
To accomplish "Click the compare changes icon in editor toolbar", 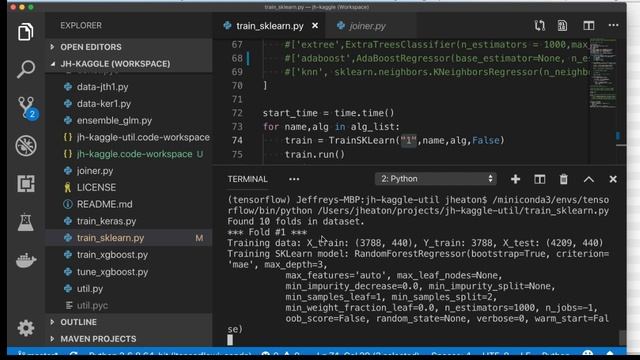I will pyautogui.click(x=540, y=26).
